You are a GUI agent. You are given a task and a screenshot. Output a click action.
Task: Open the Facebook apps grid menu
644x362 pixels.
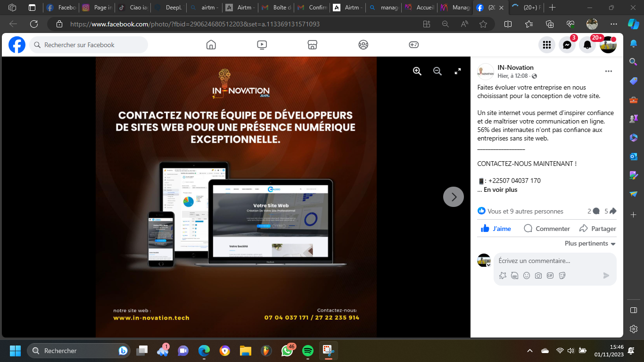547,45
